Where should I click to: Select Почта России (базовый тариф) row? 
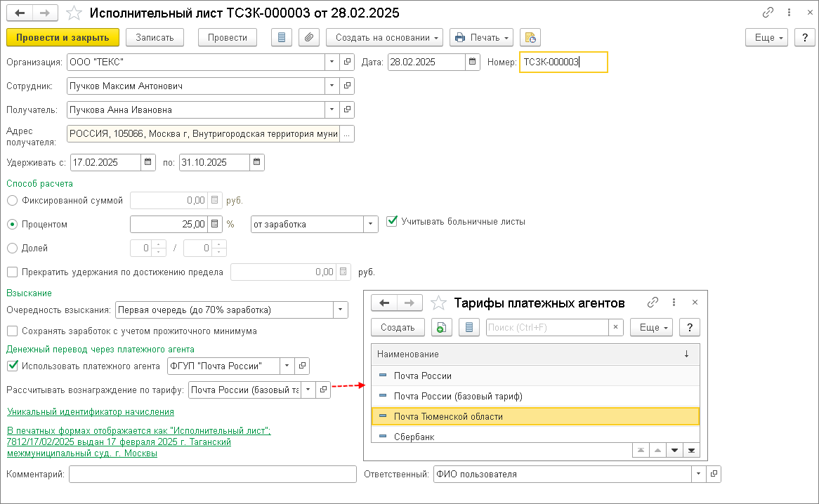(x=535, y=396)
